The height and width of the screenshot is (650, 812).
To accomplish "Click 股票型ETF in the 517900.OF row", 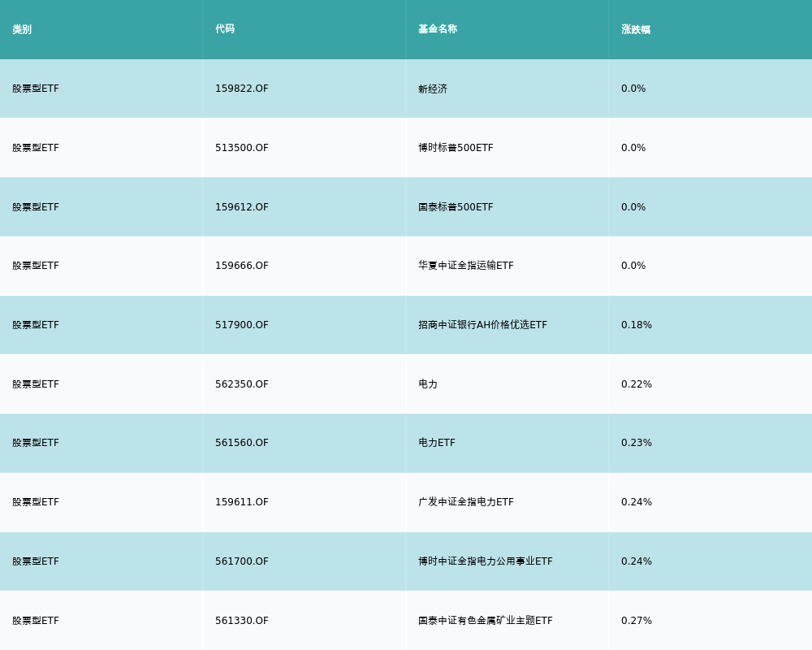I will [x=36, y=325].
